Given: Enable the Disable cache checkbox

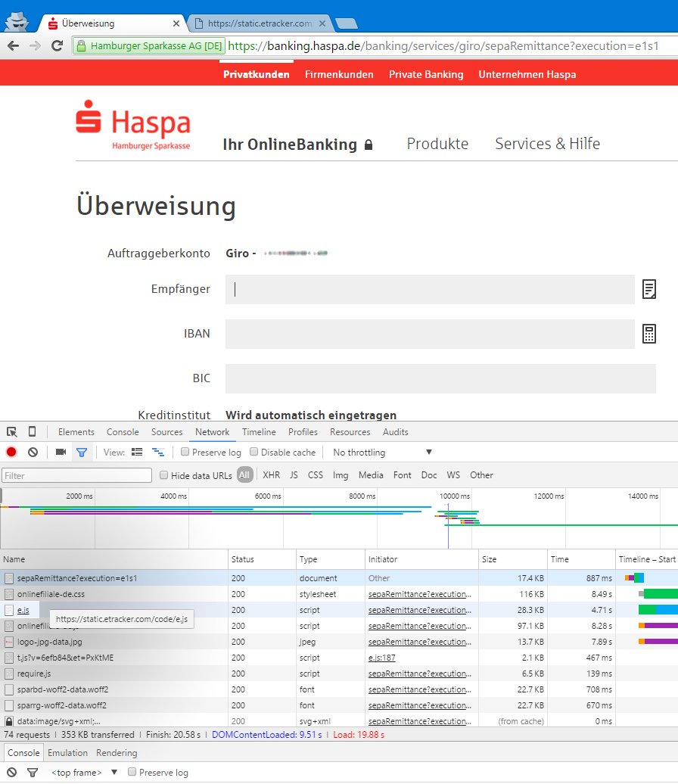Looking at the screenshot, I should tap(254, 452).
